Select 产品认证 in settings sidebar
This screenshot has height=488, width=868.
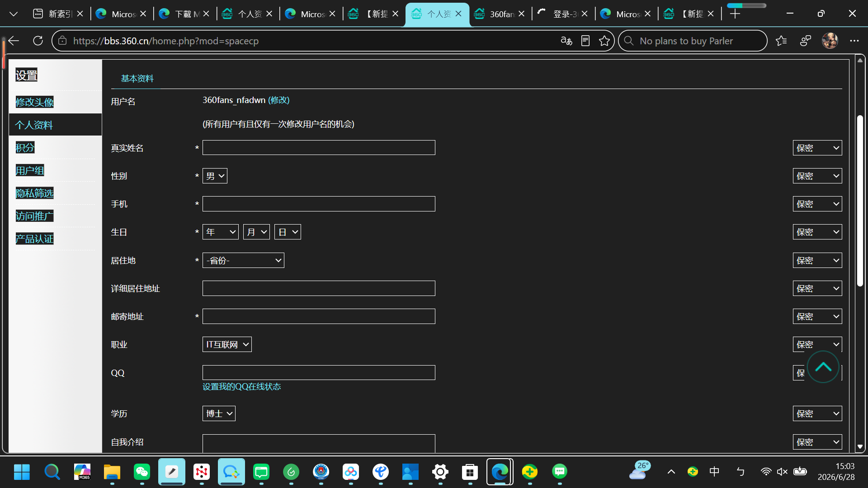click(35, 239)
